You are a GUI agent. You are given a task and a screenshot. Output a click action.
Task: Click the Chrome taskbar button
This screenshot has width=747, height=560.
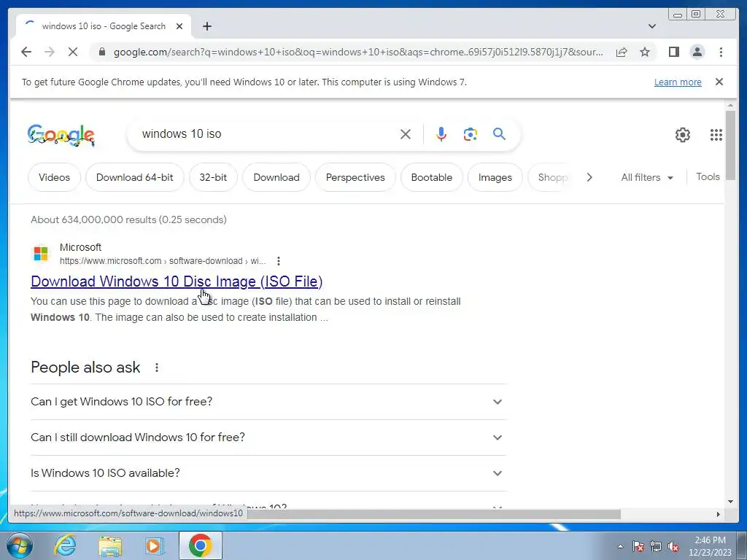point(200,545)
